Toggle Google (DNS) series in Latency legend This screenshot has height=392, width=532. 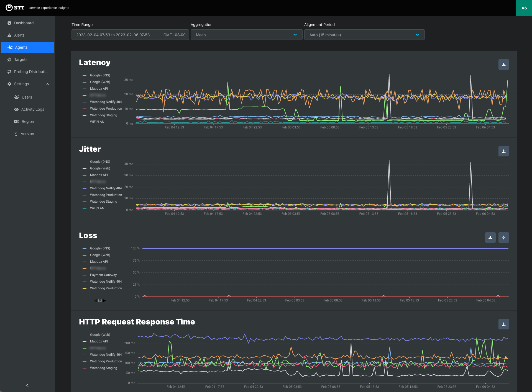[x=96, y=75]
